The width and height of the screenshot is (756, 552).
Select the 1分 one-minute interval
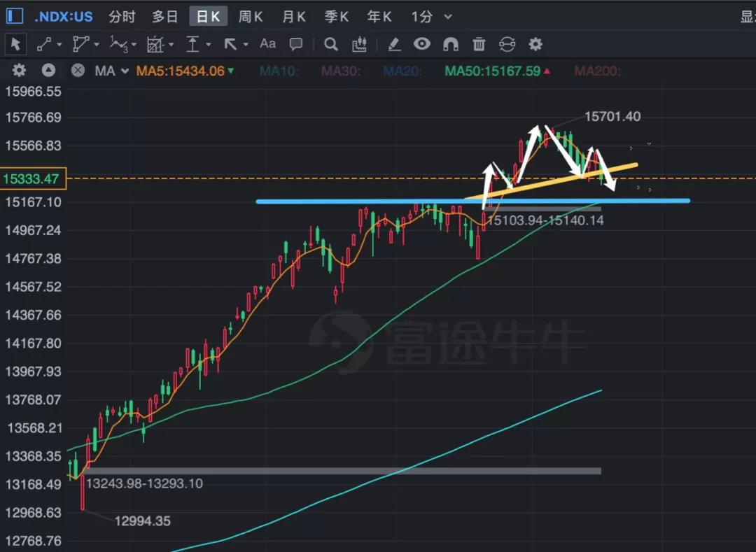click(422, 17)
